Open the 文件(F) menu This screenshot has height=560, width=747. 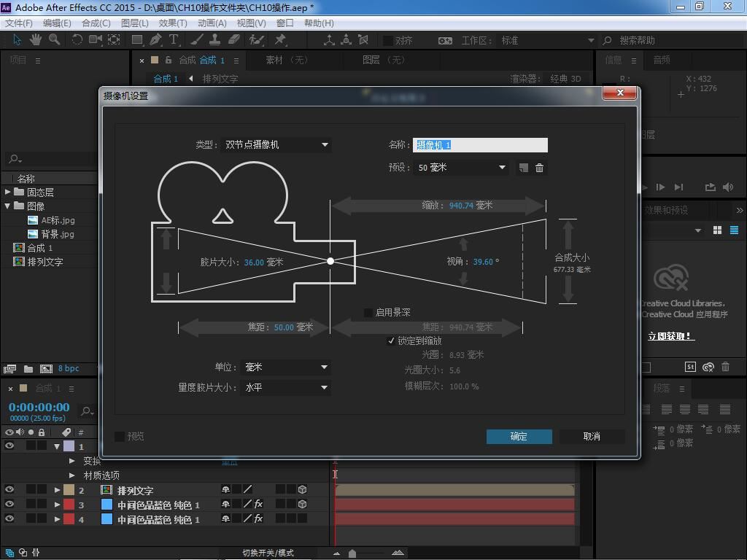click(x=18, y=23)
